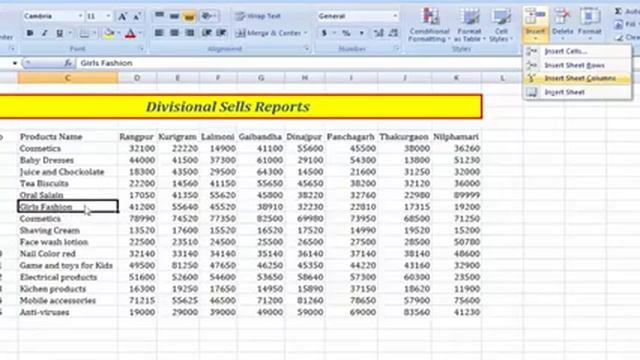Toggle italic formatting
The height and width of the screenshot is (360, 640).
[44, 33]
